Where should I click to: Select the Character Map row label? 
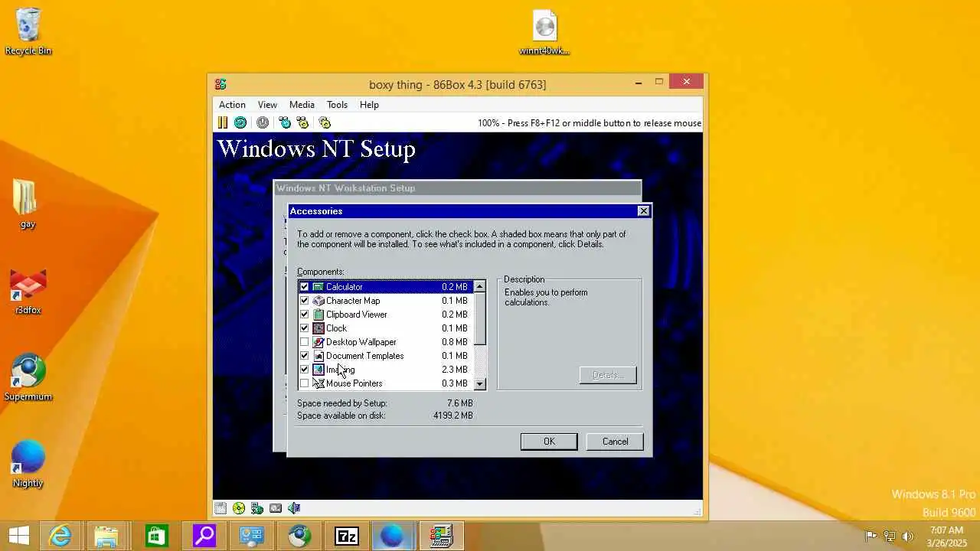pos(353,301)
